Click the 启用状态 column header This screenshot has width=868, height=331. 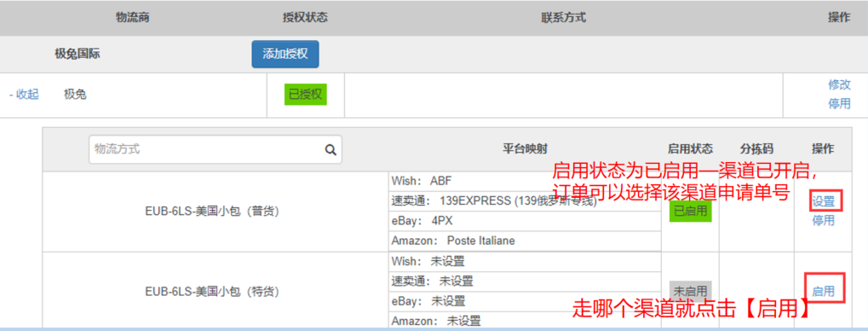point(690,148)
